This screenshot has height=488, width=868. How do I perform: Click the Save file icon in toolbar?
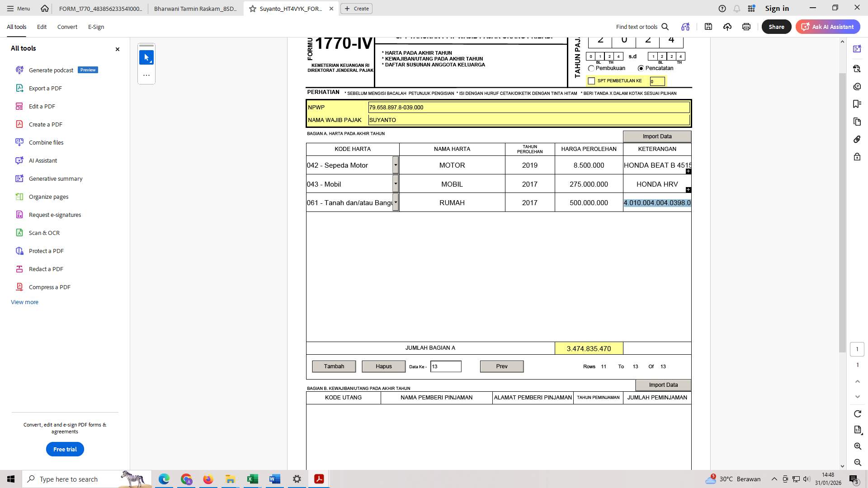708,27
